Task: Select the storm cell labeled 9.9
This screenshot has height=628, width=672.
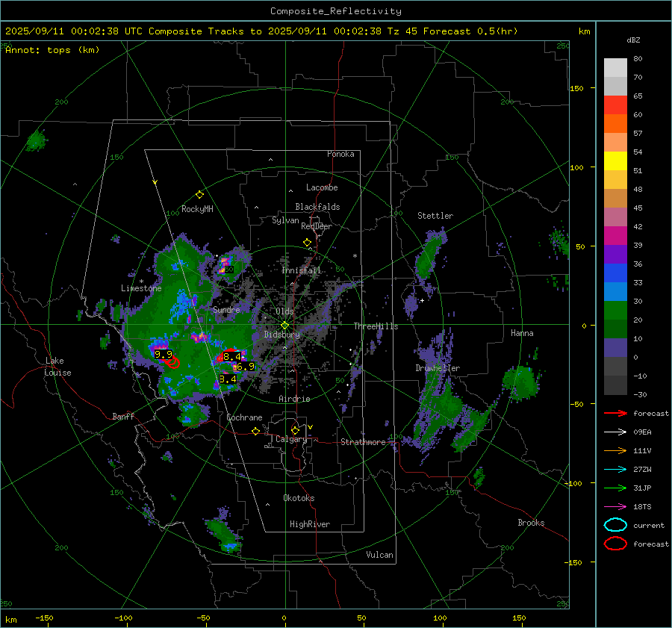Action: click(164, 354)
